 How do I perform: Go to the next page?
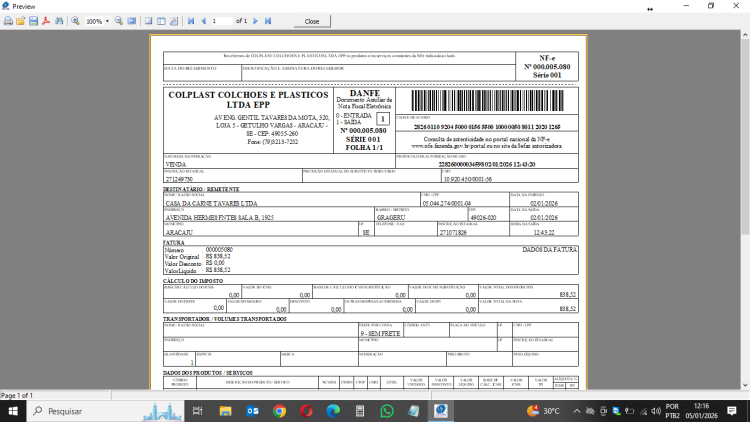(255, 21)
